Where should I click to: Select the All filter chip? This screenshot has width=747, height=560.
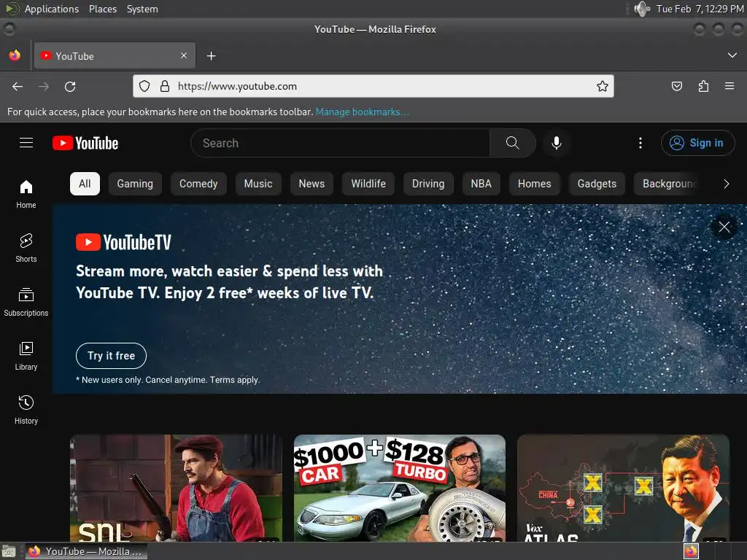(85, 184)
